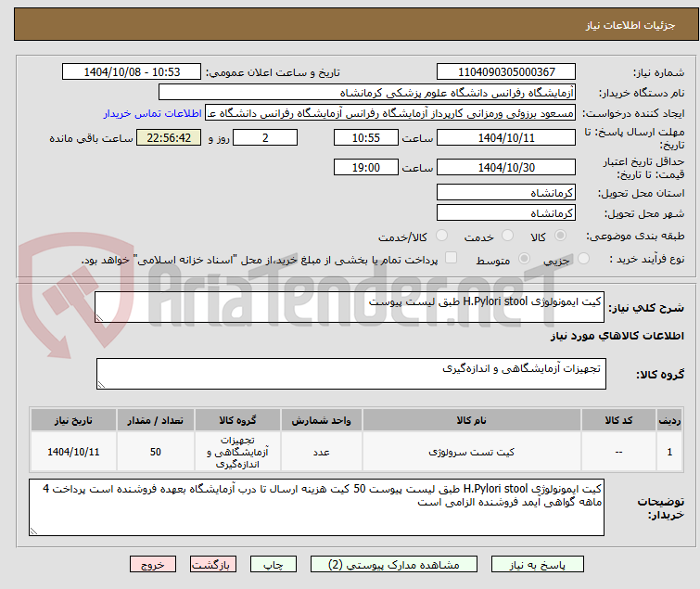The image size is (700, 589).
Task: Click the table 'گروه کالا' column header
Action: [237, 420]
